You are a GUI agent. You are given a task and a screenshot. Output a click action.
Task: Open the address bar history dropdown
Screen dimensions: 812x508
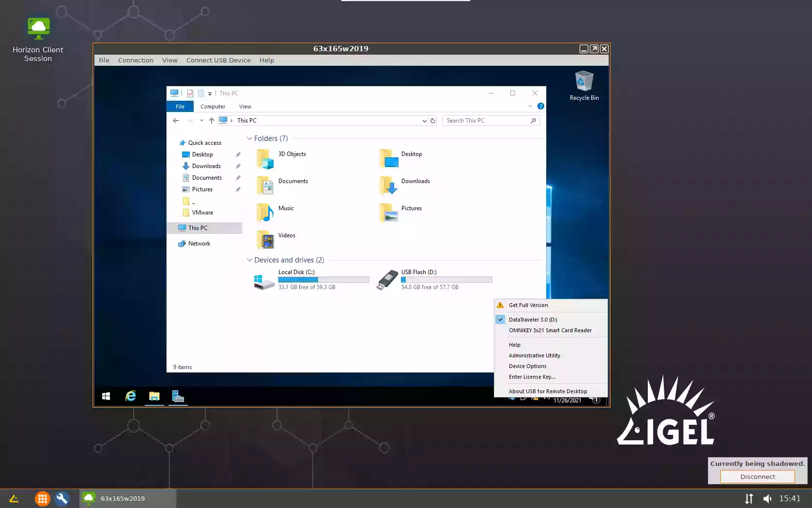tap(424, 121)
